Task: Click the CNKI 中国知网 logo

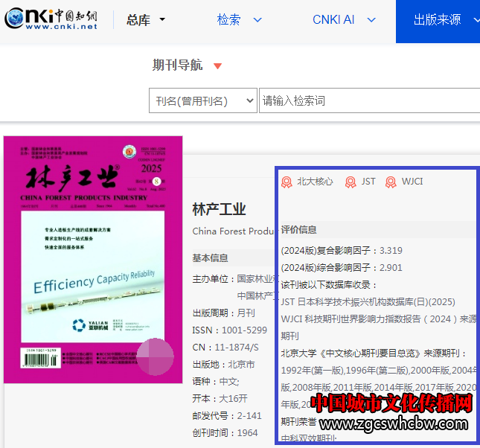Action: click(x=51, y=19)
